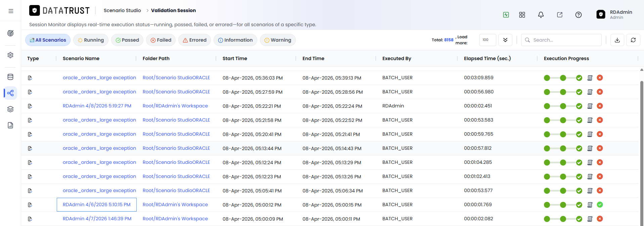Load more rows with double chevron
644x226 pixels.
pyautogui.click(x=505, y=40)
